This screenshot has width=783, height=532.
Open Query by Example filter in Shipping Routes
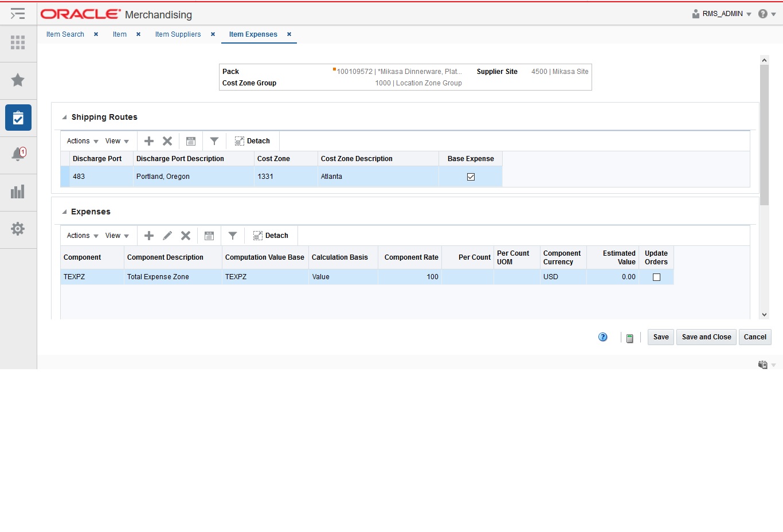[x=214, y=141]
